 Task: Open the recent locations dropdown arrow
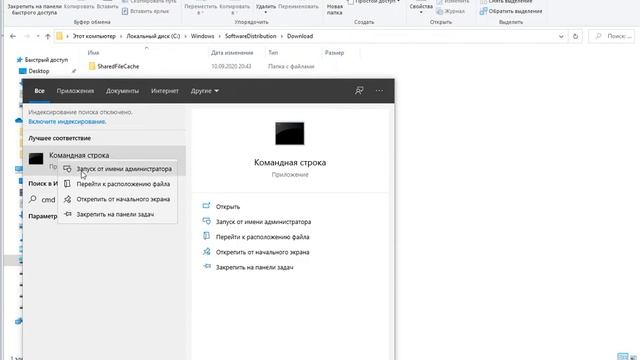[x=38, y=36]
